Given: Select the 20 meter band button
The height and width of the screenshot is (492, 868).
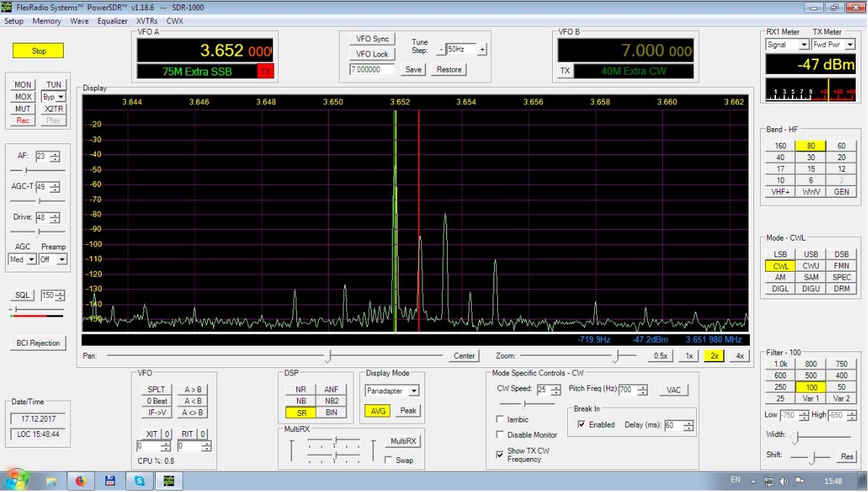Looking at the screenshot, I should (x=841, y=158).
